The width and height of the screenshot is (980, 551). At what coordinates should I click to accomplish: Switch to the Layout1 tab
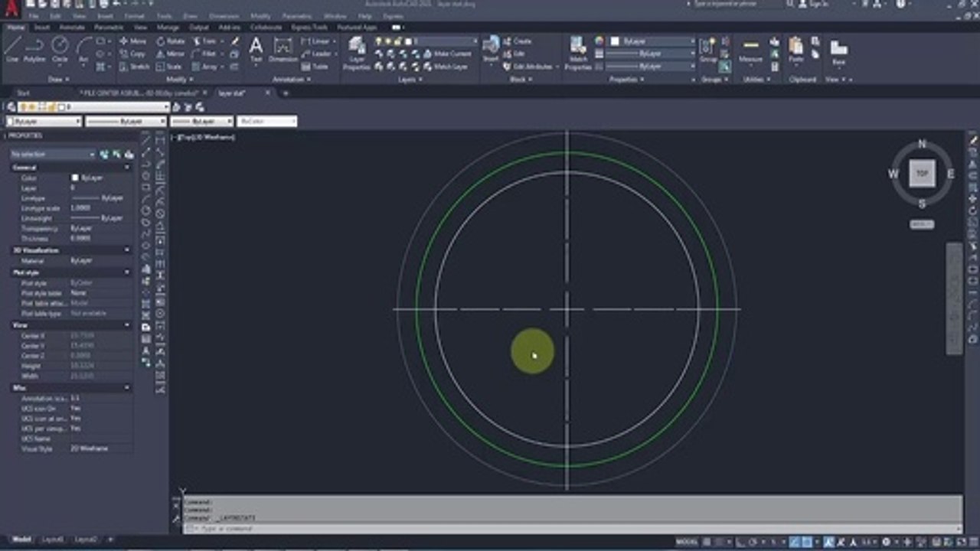pos(52,540)
